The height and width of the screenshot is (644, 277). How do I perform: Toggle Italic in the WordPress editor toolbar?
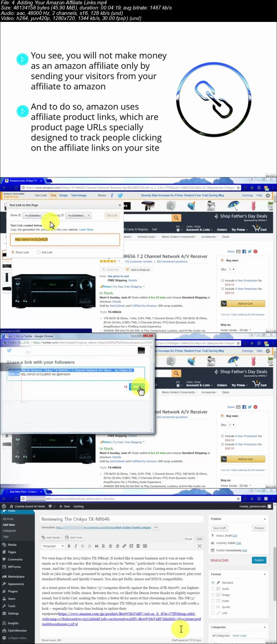[76, 546]
